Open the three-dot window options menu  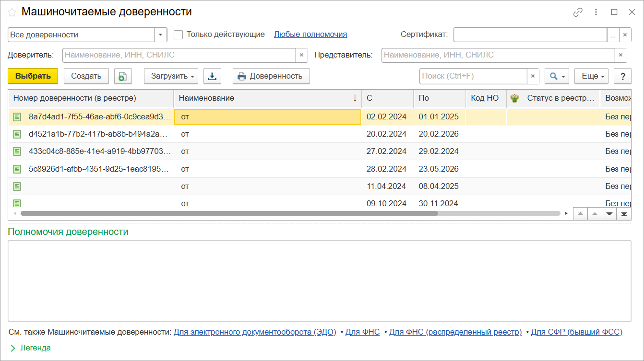(596, 12)
